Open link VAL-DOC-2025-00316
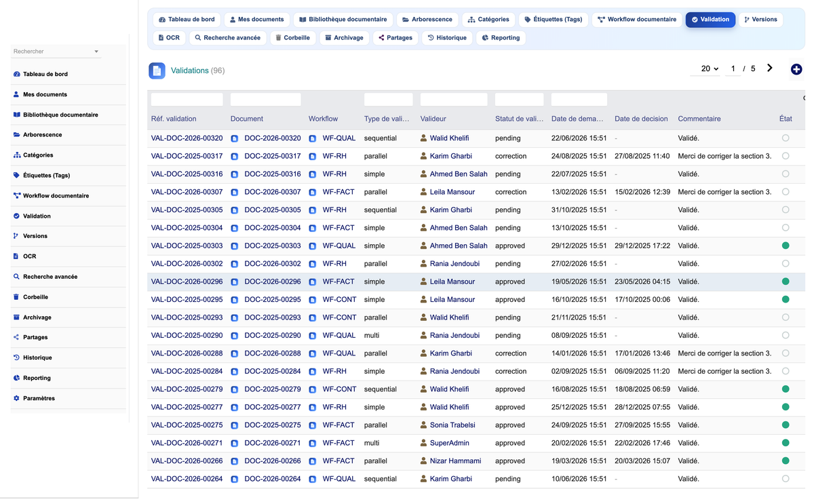This screenshot has height=504, width=814. click(187, 174)
